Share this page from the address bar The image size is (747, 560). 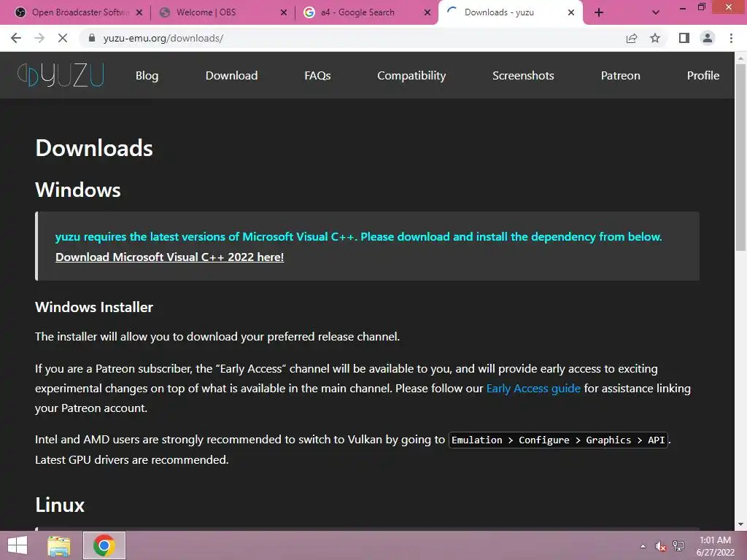click(632, 38)
